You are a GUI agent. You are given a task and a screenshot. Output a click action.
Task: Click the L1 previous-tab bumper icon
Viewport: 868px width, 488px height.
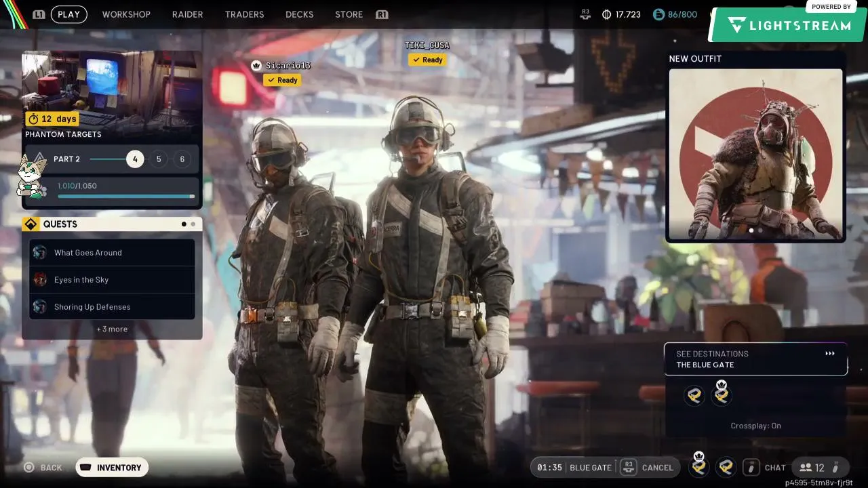coord(39,14)
